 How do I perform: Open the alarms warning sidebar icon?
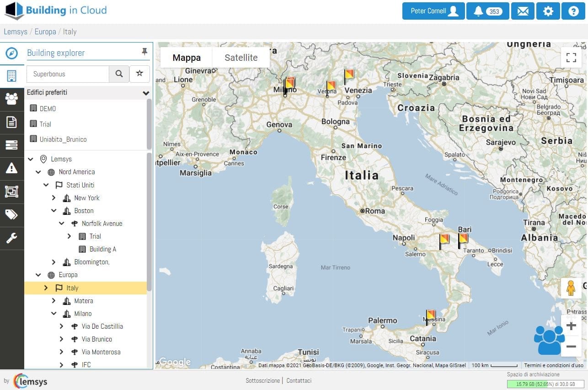(12, 168)
